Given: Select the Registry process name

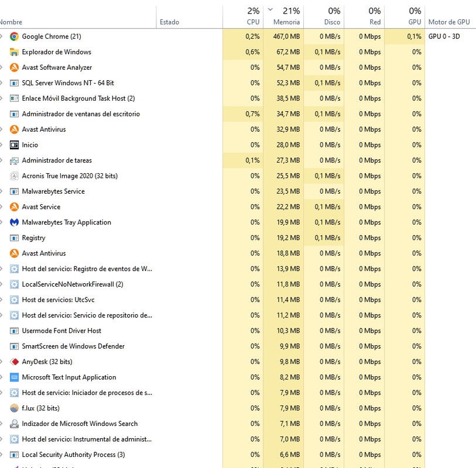Looking at the screenshot, I should pos(33,238).
